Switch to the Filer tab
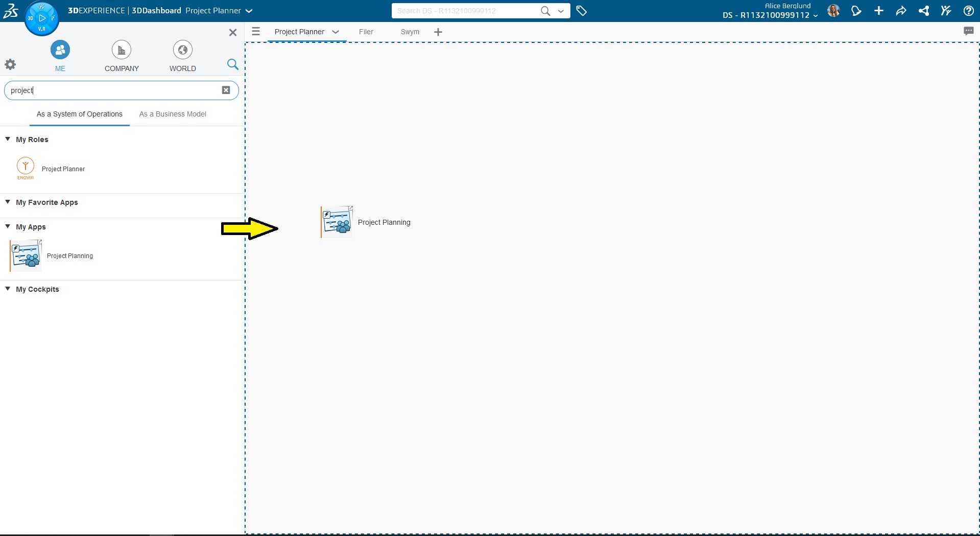The width and height of the screenshot is (980, 536). pos(366,32)
